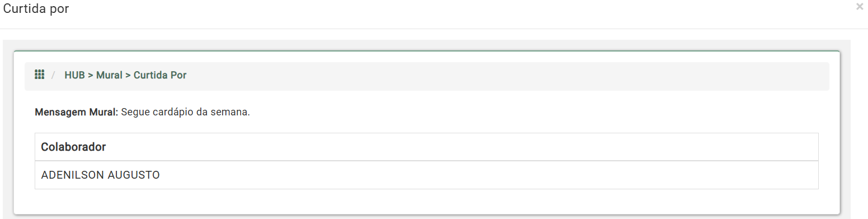Click the slash separator after grid icon
Screen dimensions: 868x219
pyautogui.click(x=53, y=75)
